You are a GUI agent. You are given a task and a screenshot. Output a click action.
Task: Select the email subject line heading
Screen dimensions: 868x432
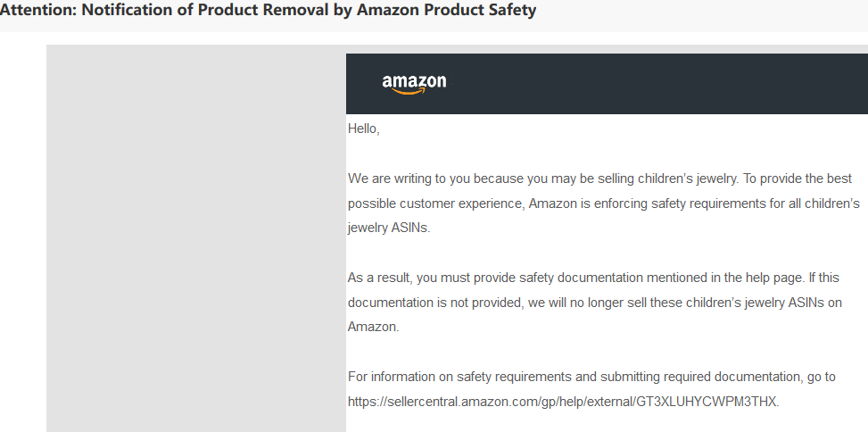coord(268,10)
